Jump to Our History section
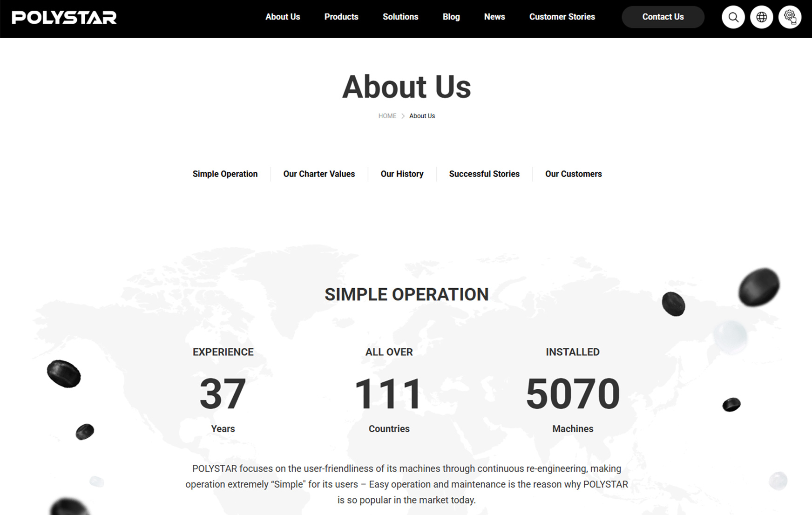This screenshot has height=515, width=812. pyautogui.click(x=402, y=174)
